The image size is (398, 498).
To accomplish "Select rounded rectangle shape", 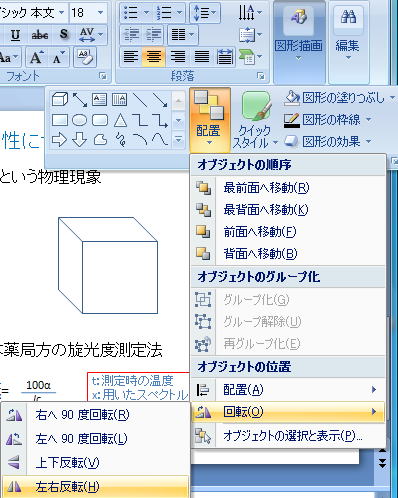I will pyautogui.click(x=100, y=120).
